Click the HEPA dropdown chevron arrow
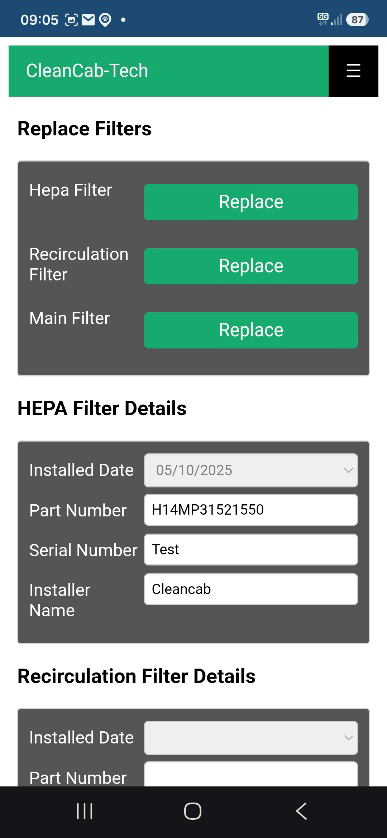Viewport: 387px width, 838px height. pos(348,470)
